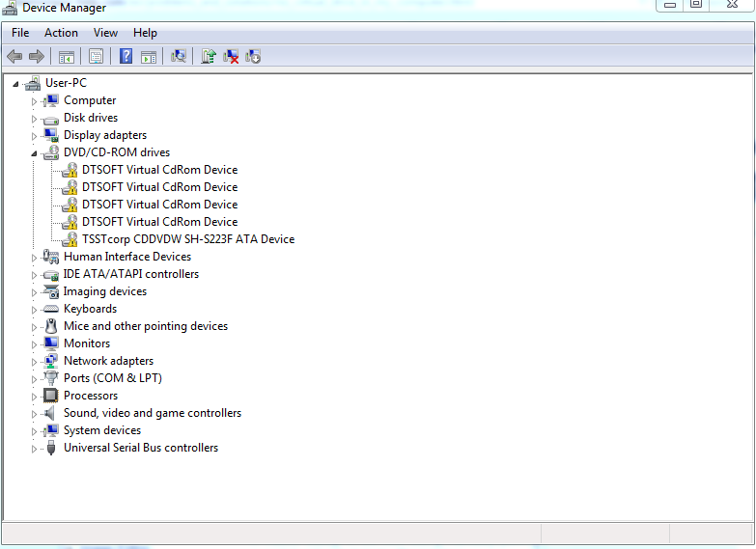Expand the System devices arrow
The width and height of the screenshot is (756, 549).
34,431
